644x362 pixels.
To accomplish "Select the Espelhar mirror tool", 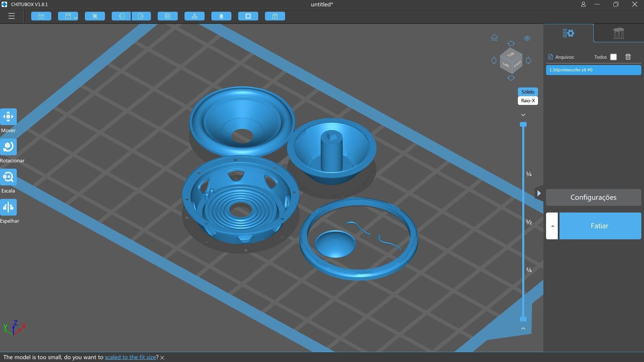I will coord(8,207).
